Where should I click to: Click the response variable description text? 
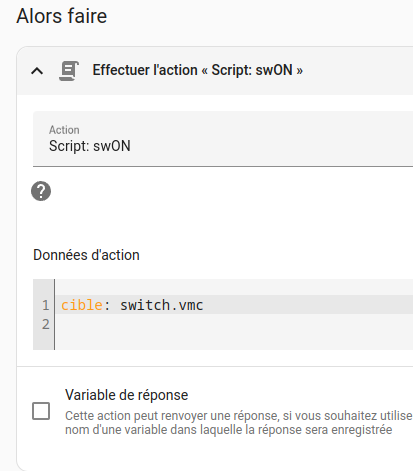[x=238, y=423]
